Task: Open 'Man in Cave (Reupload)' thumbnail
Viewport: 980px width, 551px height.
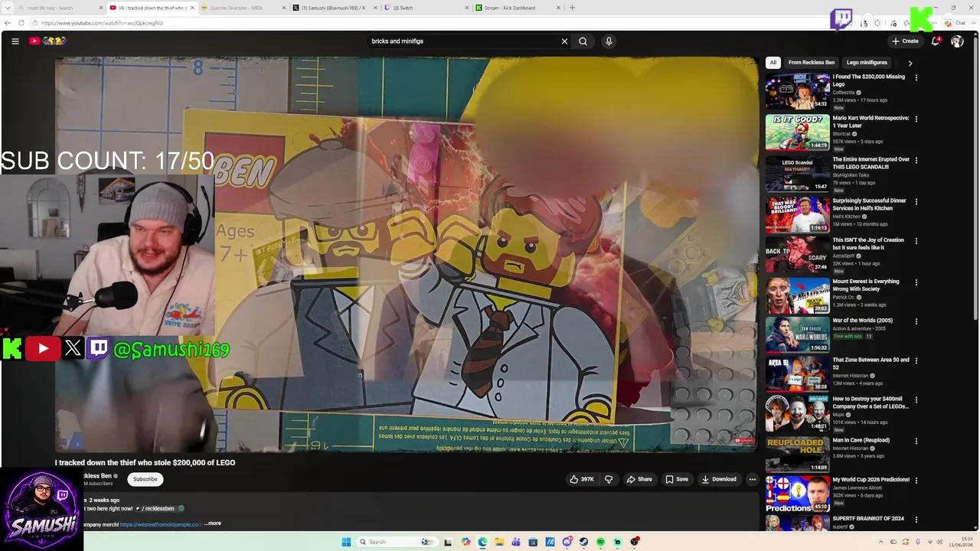Action: [797, 454]
